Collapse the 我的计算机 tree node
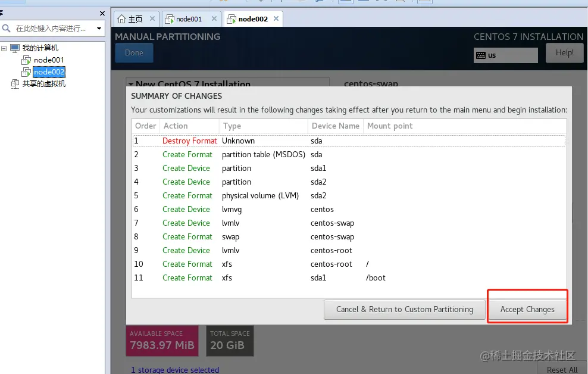Screen dimensions: 588x374 (x=4, y=48)
